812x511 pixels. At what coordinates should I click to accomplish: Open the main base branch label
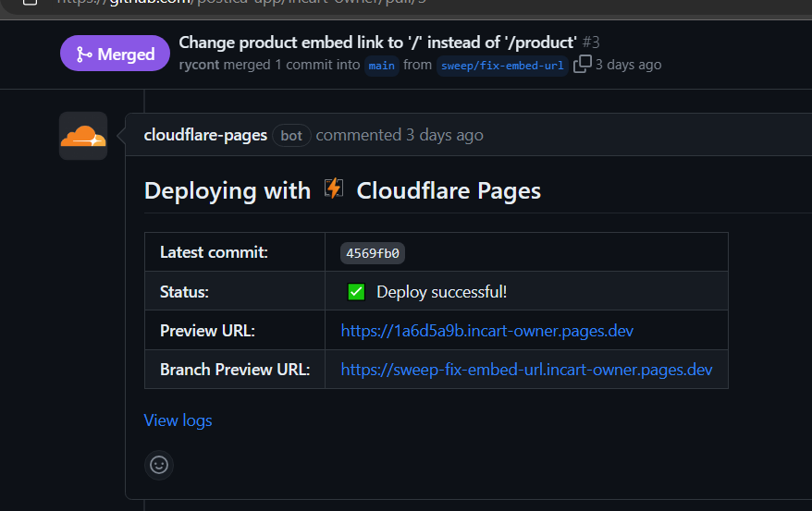coord(381,66)
